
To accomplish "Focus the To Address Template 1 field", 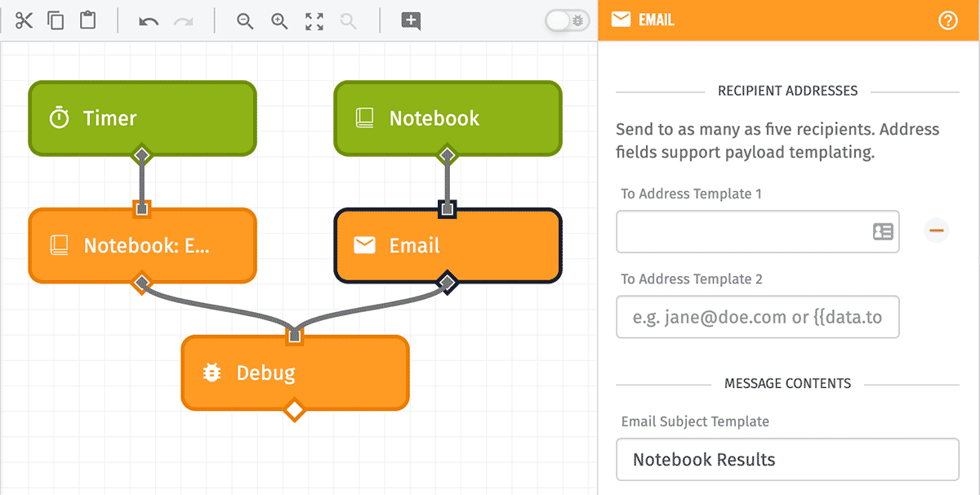I will [758, 232].
